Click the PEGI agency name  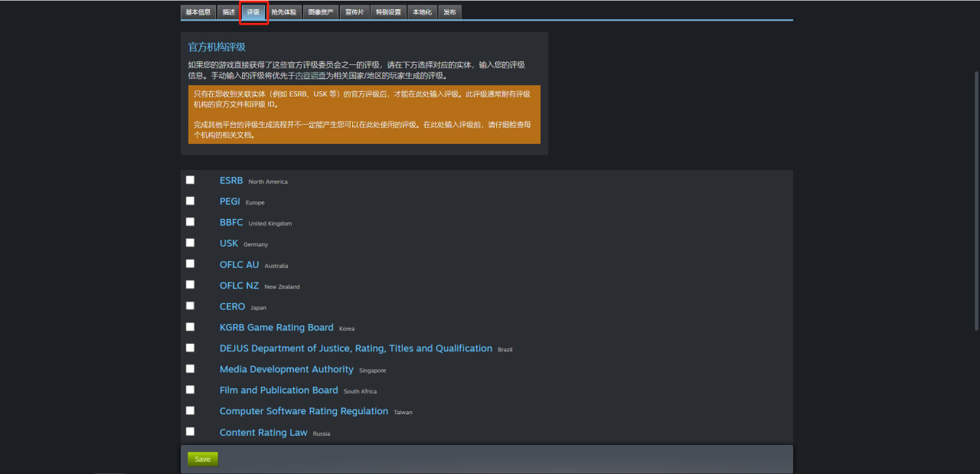[230, 201]
